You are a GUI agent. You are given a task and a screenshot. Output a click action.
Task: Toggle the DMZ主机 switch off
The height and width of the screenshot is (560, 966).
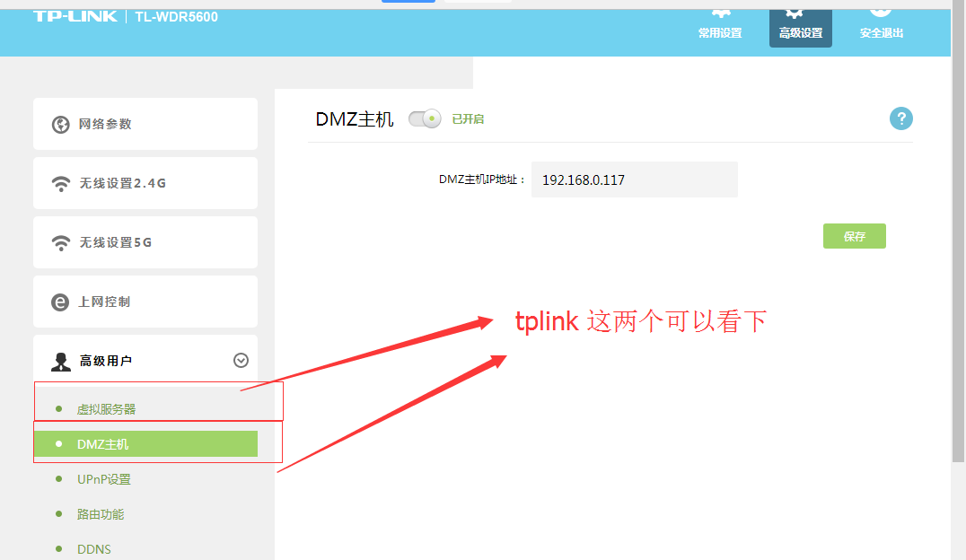(425, 118)
